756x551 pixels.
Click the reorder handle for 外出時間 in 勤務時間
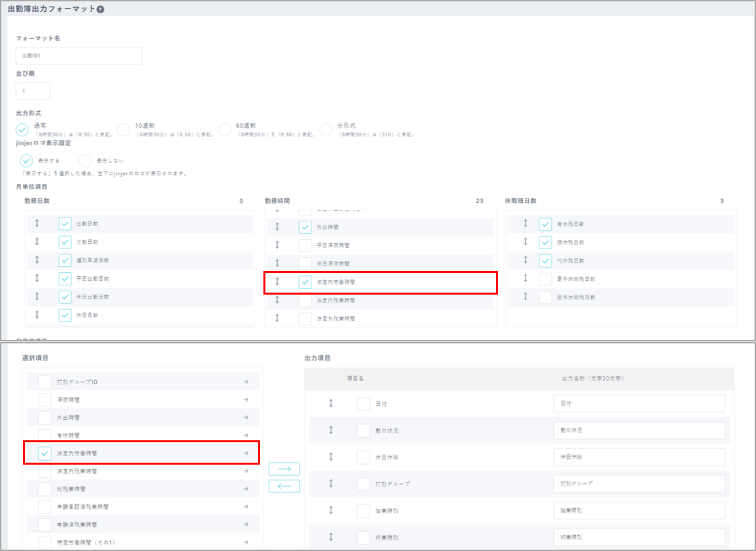tap(277, 227)
